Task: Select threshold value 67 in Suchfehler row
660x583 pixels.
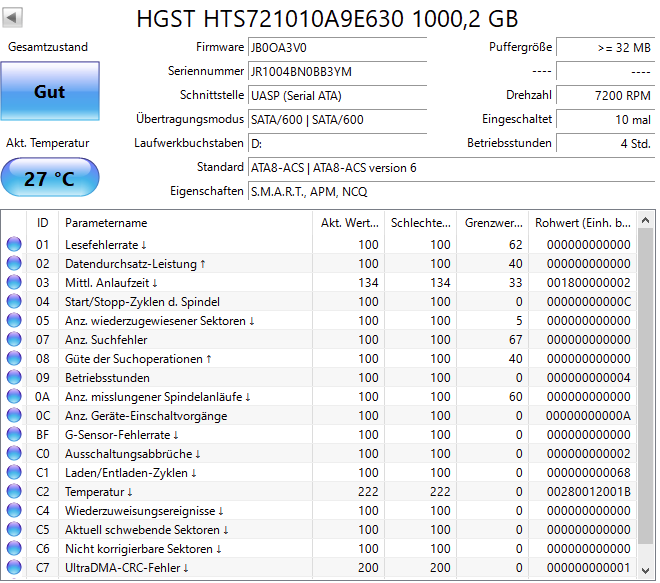Action: coord(515,340)
